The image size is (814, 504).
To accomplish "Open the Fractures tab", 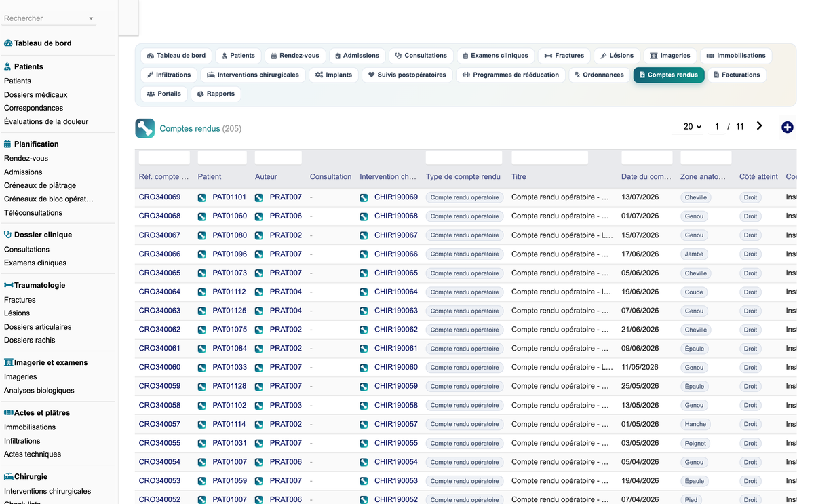I will tap(564, 56).
